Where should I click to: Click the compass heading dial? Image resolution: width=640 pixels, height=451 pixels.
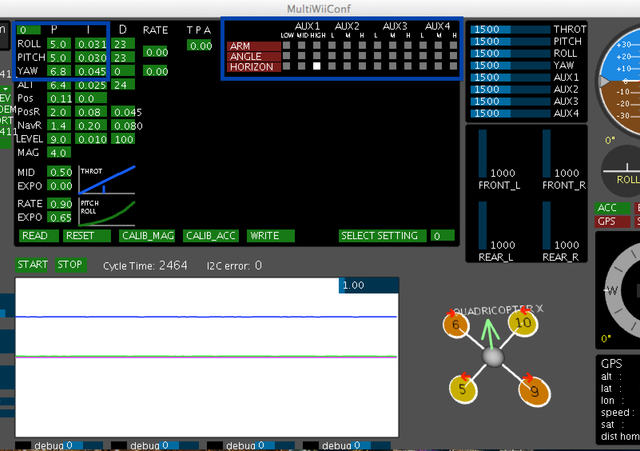(622, 291)
